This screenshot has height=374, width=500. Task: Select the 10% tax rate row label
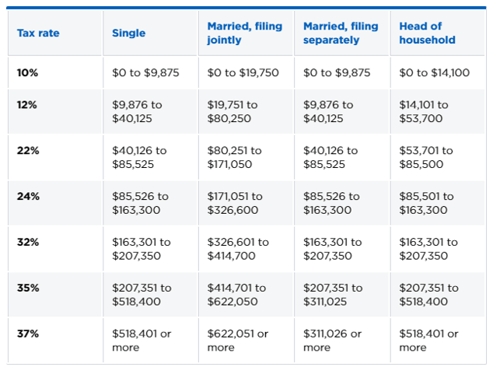tap(27, 73)
